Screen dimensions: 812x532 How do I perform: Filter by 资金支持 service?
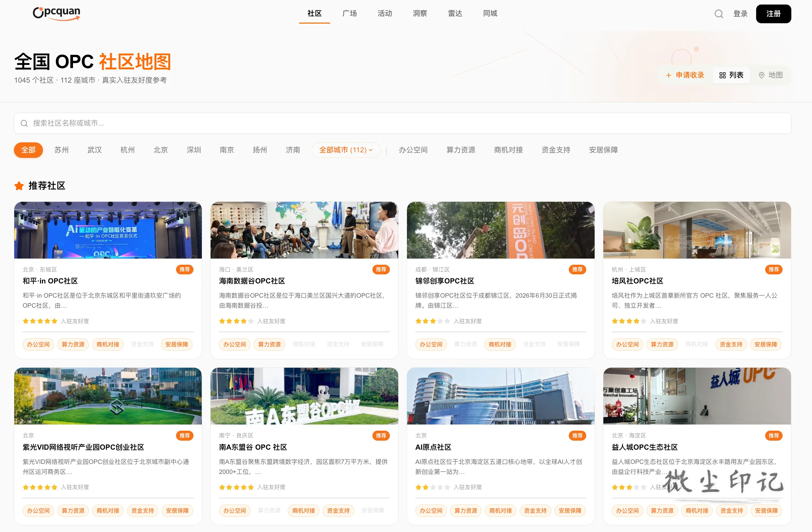pos(556,150)
